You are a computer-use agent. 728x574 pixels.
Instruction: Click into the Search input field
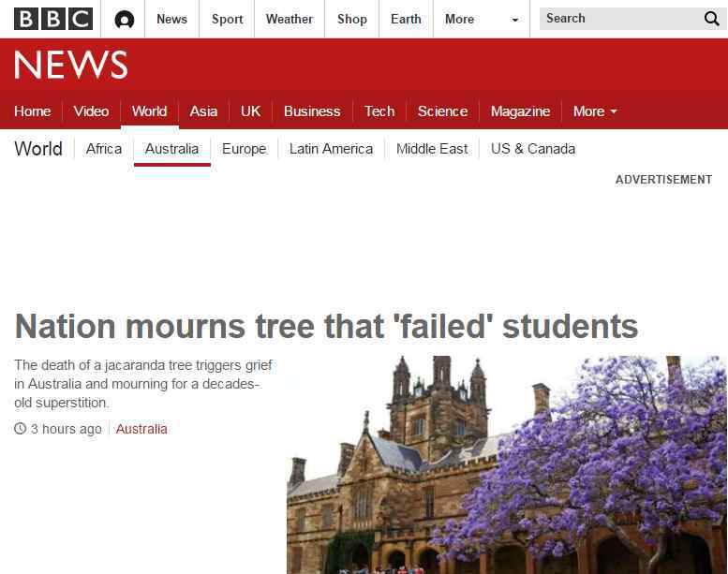(620, 19)
